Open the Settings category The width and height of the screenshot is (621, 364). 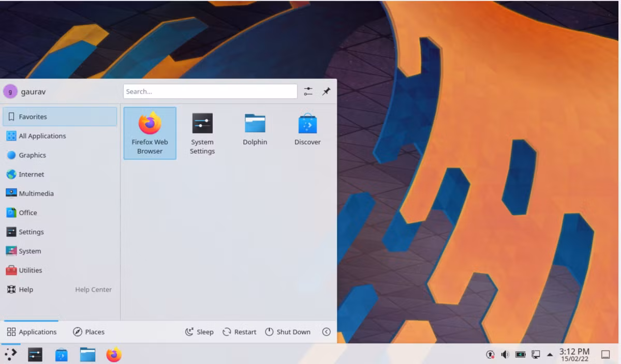pos(60,232)
